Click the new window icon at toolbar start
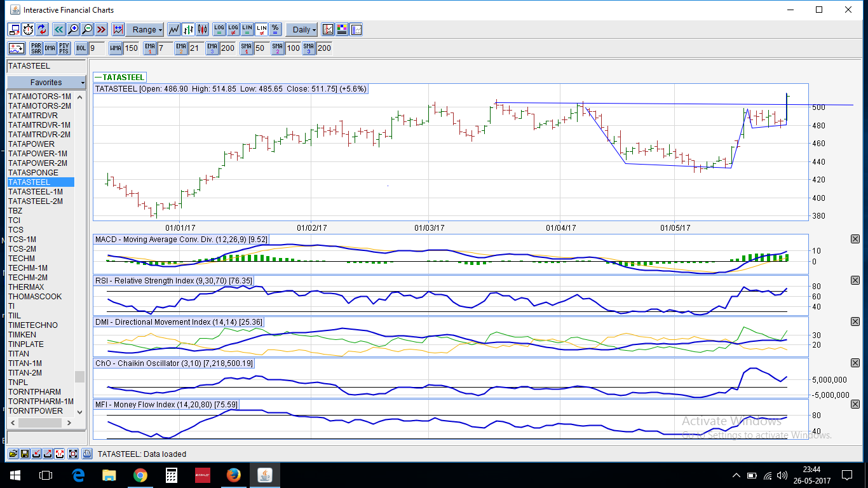Screen dimensions: 868x488 tap(15, 29)
